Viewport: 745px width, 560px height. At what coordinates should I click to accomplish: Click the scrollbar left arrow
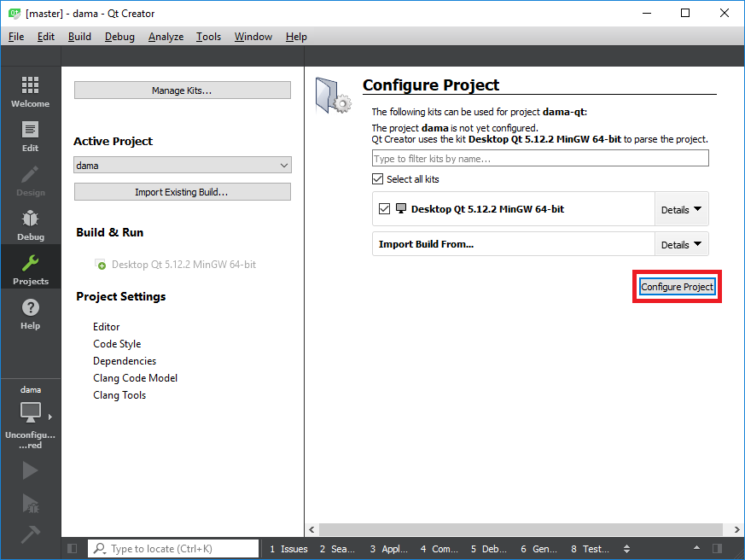pyautogui.click(x=311, y=529)
